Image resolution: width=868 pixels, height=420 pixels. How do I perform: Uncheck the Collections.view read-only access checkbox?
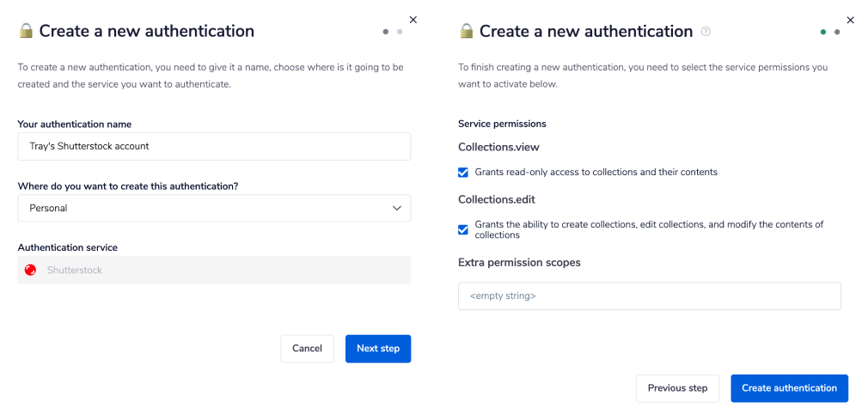coord(464,173)
